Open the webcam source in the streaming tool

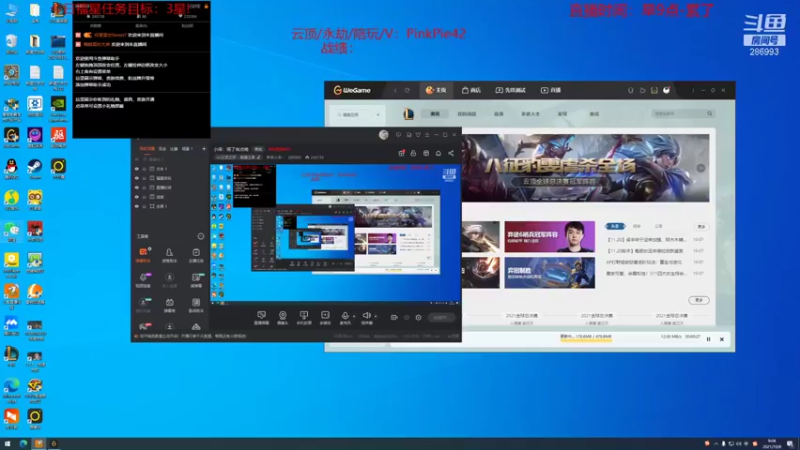[x=282, y=317]
